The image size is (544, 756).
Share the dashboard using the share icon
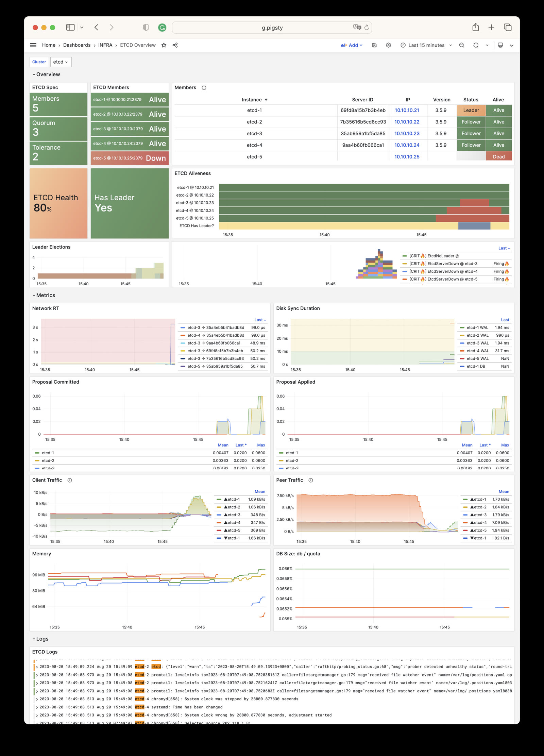[x=174, y=45]
